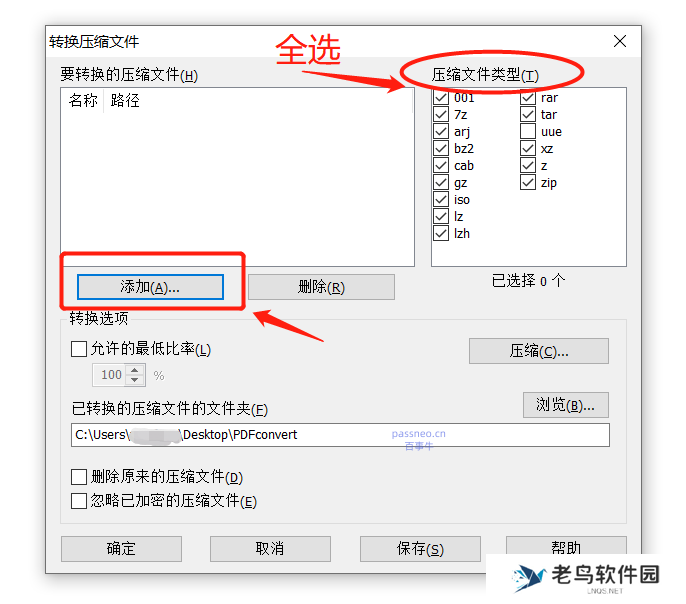Uncheck the 7z archive type
This screenshot has width=686, height=604.
tap(441, 115)
